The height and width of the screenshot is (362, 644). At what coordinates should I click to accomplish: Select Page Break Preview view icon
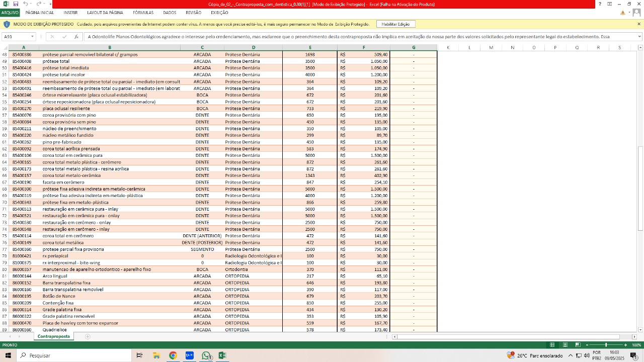(578, 345)
